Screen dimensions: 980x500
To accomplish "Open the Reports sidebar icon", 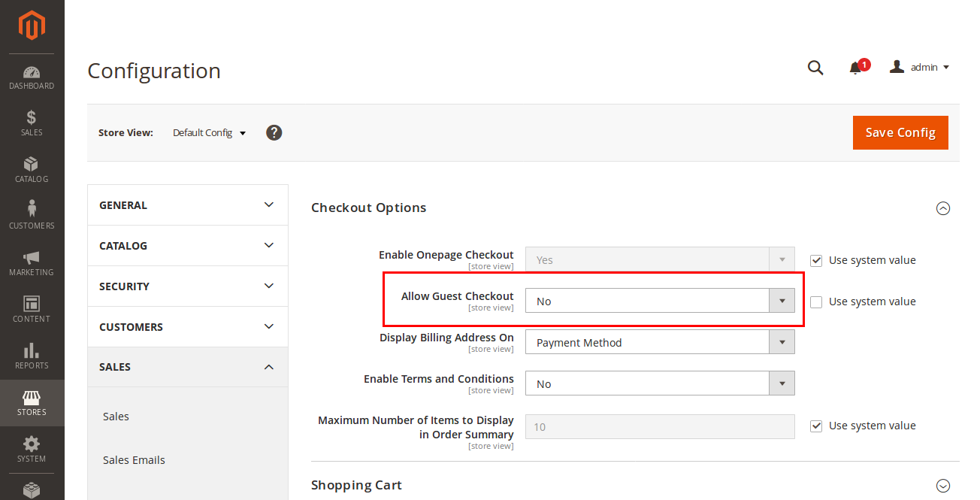I will [x=32, y=356].
